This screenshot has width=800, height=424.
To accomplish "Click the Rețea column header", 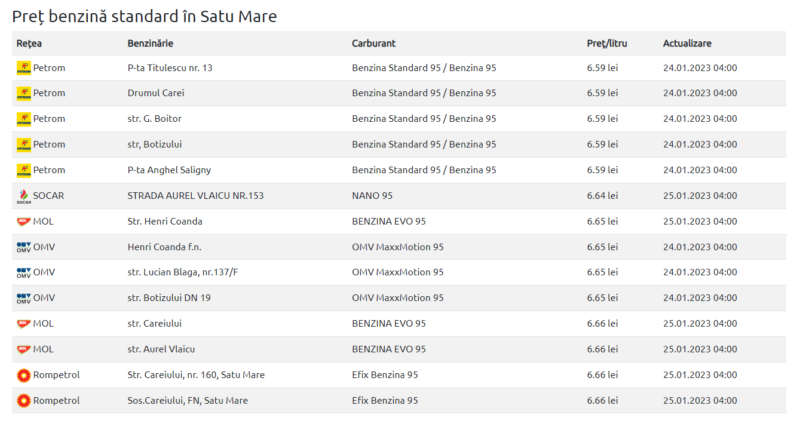I will click(29, 43).
